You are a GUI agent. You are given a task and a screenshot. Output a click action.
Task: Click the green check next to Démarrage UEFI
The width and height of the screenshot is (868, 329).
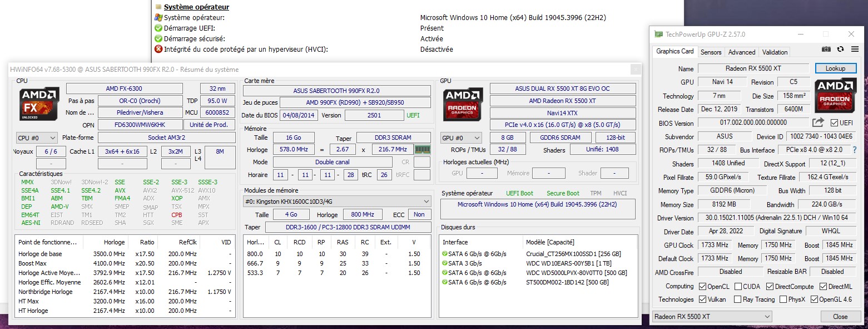point(158,28)
